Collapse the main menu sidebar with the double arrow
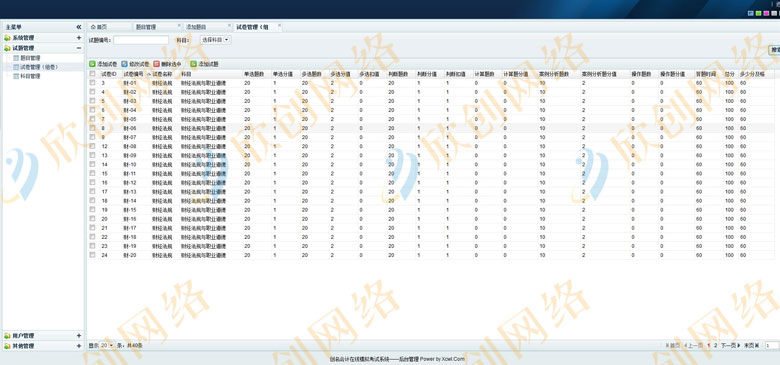Screen dimensions: 780x365 click(x=79, y=27)
